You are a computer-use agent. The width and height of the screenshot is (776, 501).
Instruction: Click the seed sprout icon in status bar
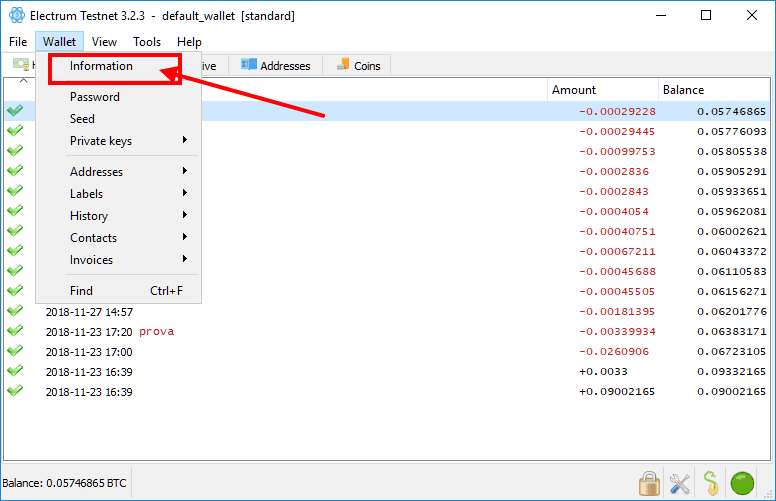(x=711, y=483)
